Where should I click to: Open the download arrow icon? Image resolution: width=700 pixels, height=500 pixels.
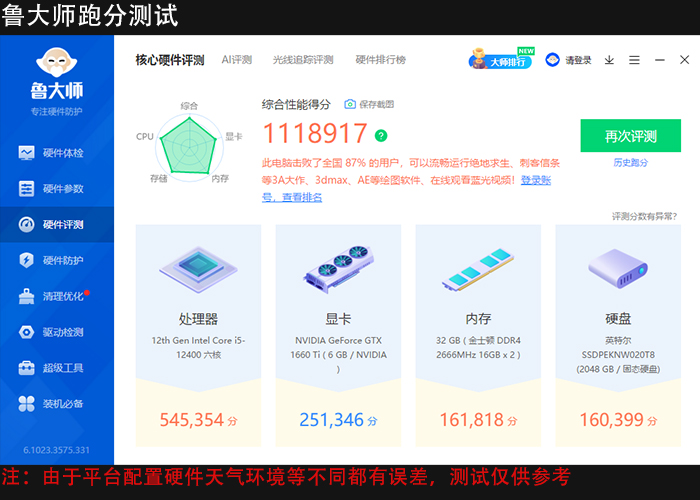[x=609, y=60]
